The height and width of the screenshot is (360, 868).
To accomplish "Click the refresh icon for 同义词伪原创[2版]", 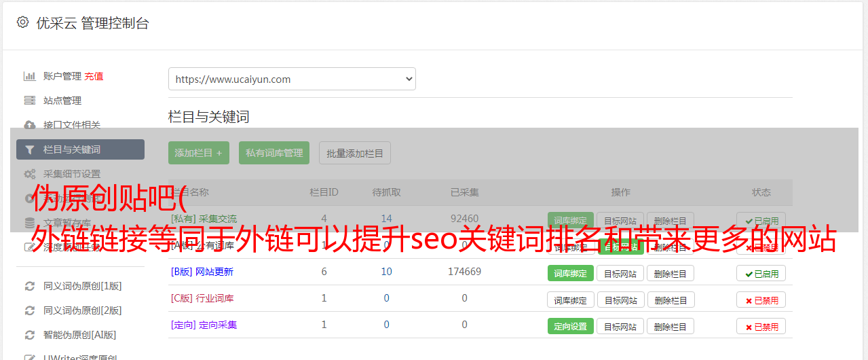I will click(x=30, y=310).
